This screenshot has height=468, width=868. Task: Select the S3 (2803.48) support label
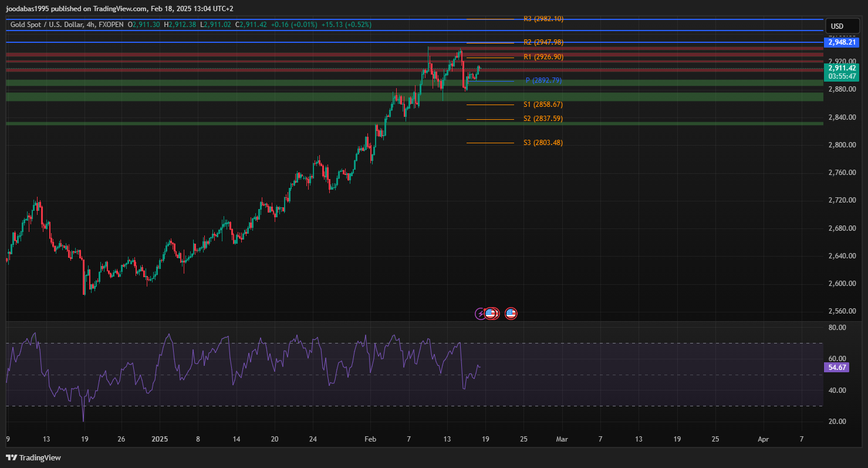point(543,143)
